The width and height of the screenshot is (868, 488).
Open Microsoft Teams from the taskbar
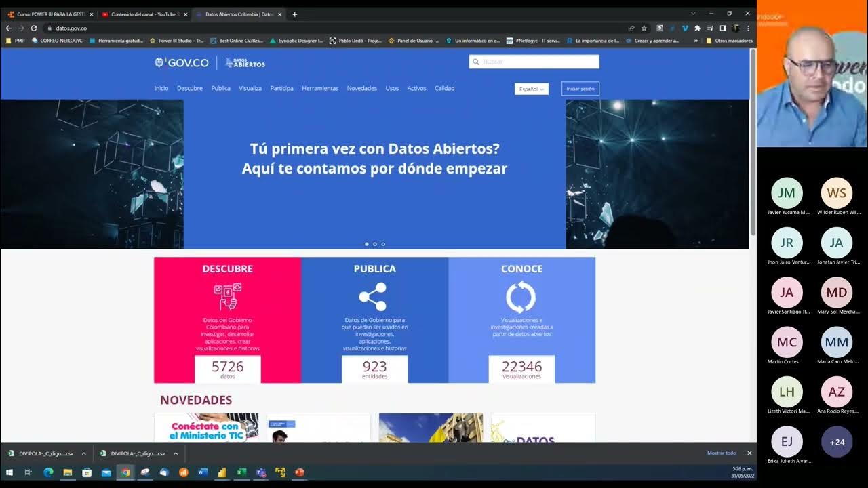261,472
